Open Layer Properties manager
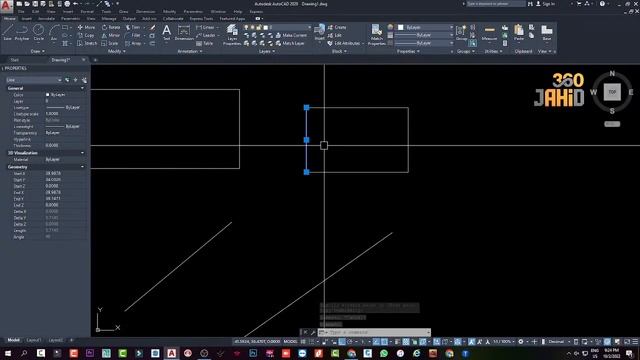This screenshot has width=640, height=360. tap(232, 34)
